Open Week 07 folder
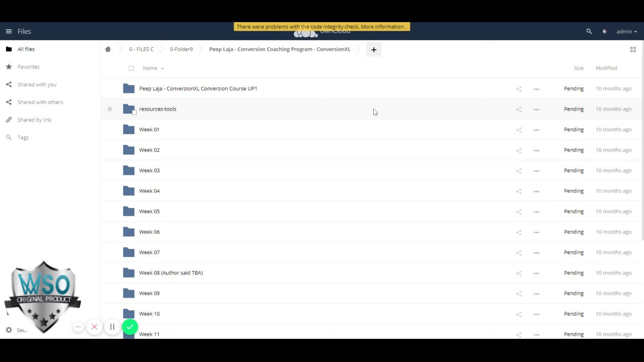 click(149, 252)
